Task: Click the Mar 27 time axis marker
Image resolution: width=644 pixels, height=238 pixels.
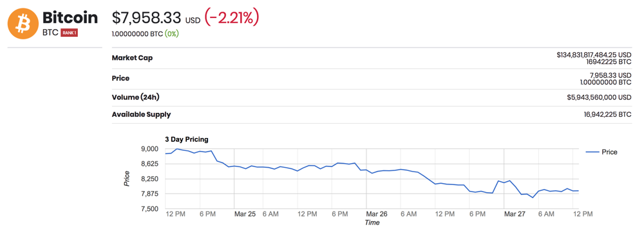Action: click(x=515, y=214)
